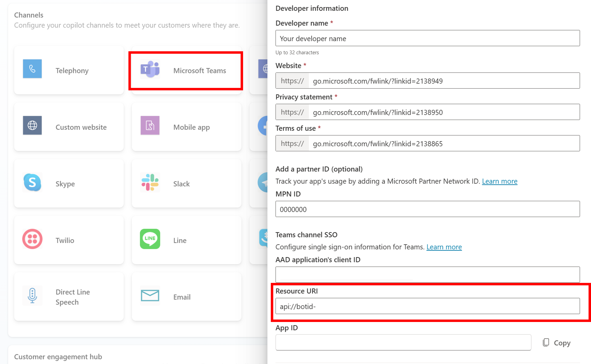Viewport: 591px width, 364px height.
Task: Select the MPN ID input field
Action: coord(428,209)
